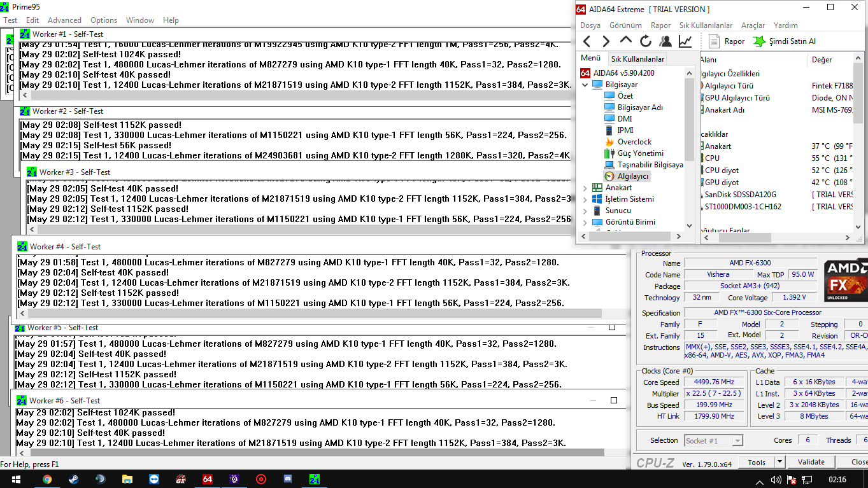Open Prime95 Window menu
The image size is (868, 488).
click(140, 20)
